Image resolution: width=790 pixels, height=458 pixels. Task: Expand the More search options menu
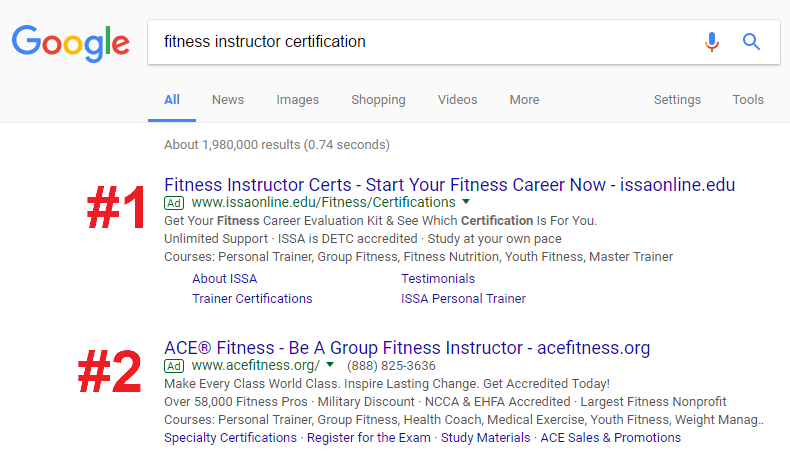(x=524, y=100)
